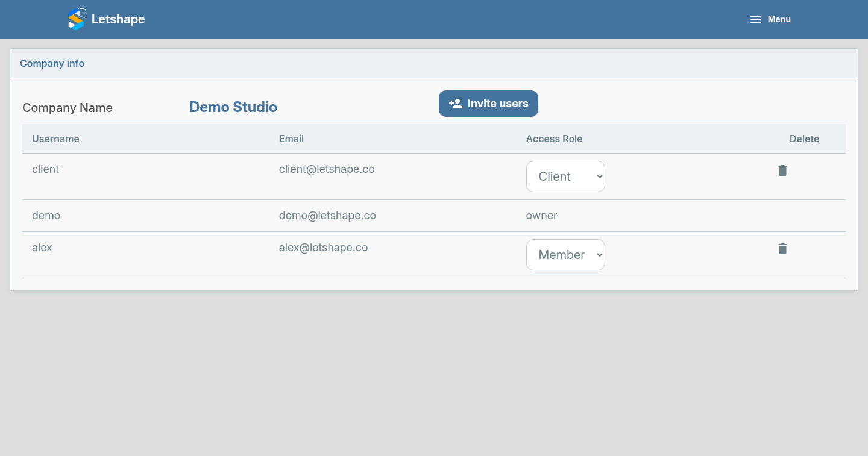Screen dimensions: 868x456
Task: Delete user alex with trash icon
Action: tap(782, 249)
